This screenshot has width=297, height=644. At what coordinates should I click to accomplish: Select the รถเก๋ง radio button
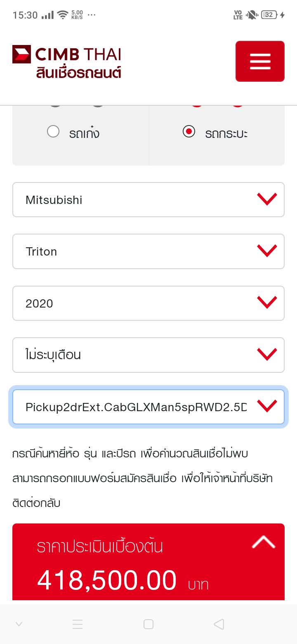coord(53,132)
